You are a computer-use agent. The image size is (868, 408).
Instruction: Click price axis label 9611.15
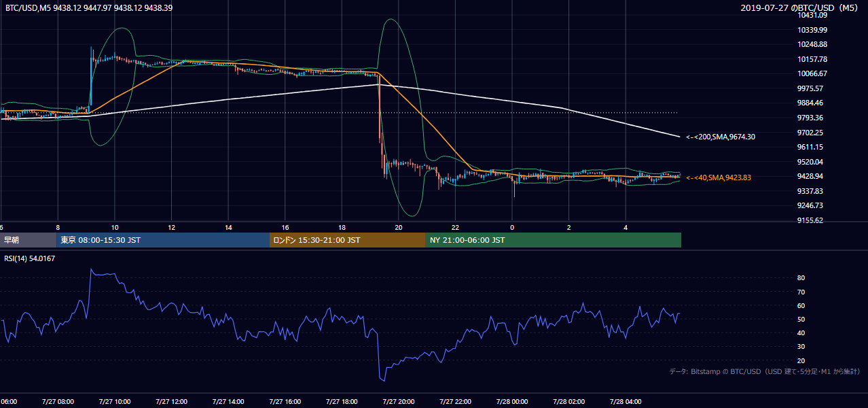pos(811,147)
